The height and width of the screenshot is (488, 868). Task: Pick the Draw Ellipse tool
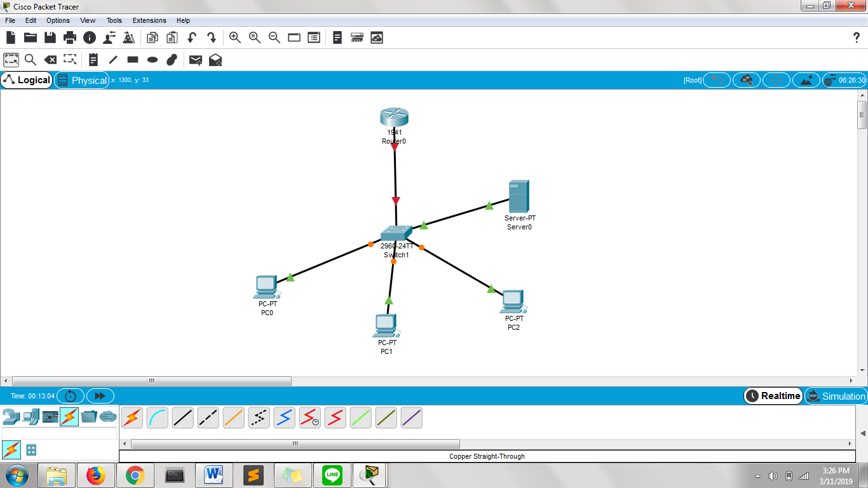(x=153, y=60)
